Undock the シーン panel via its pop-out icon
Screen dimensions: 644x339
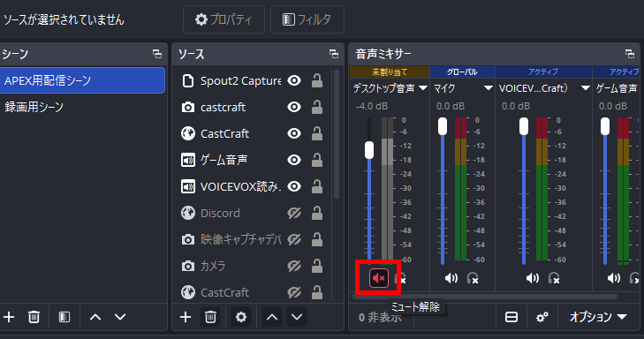pyautogui.click(x=157, y=54)
